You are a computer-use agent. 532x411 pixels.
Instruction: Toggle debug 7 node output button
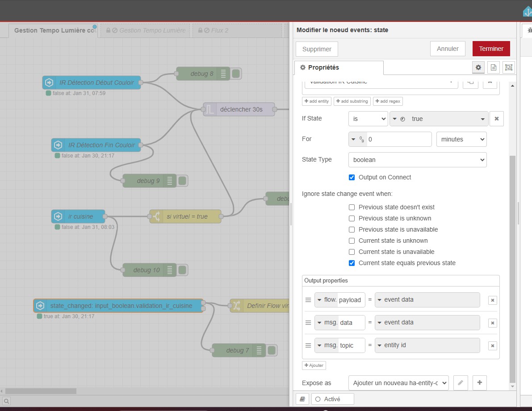tap(272, 350)
